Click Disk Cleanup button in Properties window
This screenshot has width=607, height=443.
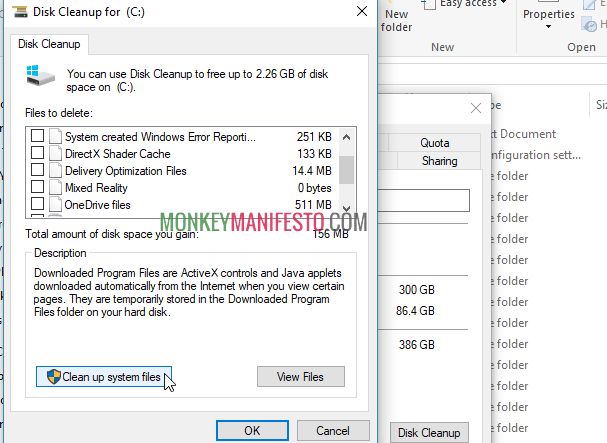tap(429, 433)
